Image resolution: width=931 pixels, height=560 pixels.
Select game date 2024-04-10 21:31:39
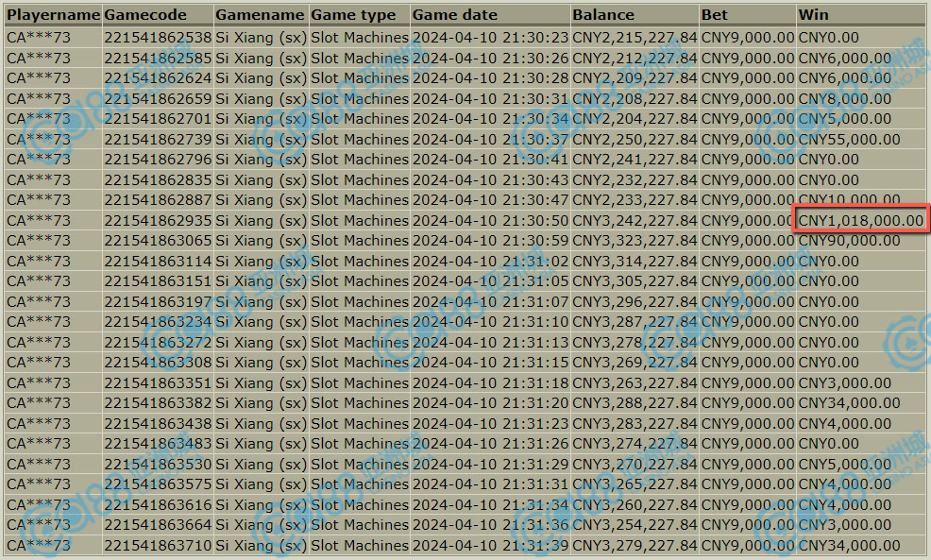click(x=490, y=546)
